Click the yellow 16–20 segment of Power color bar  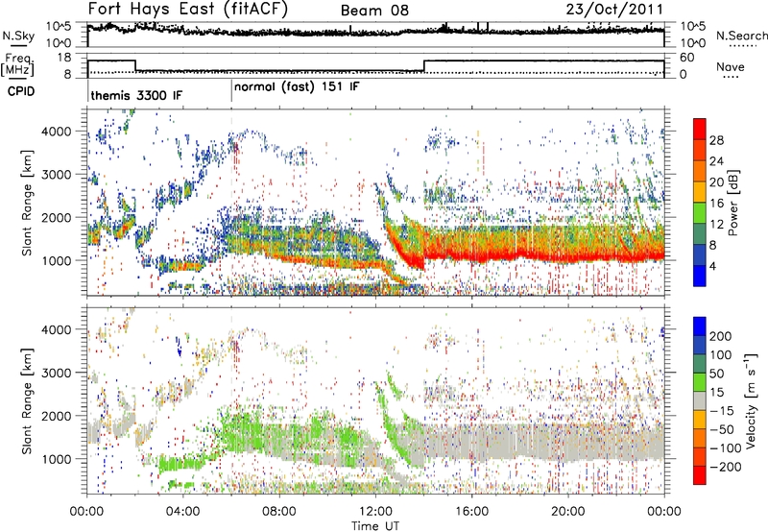pyautogui.click(x=700, y=192)
